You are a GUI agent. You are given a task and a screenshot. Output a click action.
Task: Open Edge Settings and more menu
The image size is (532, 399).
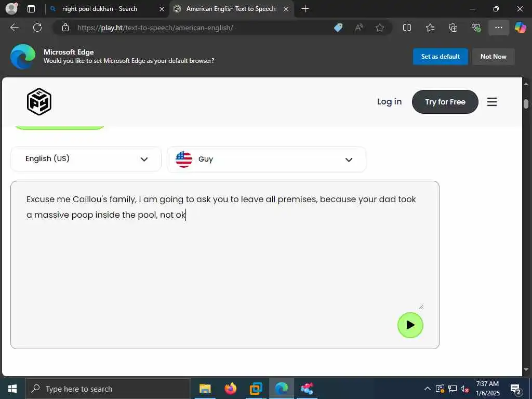[x=498, y=28]
